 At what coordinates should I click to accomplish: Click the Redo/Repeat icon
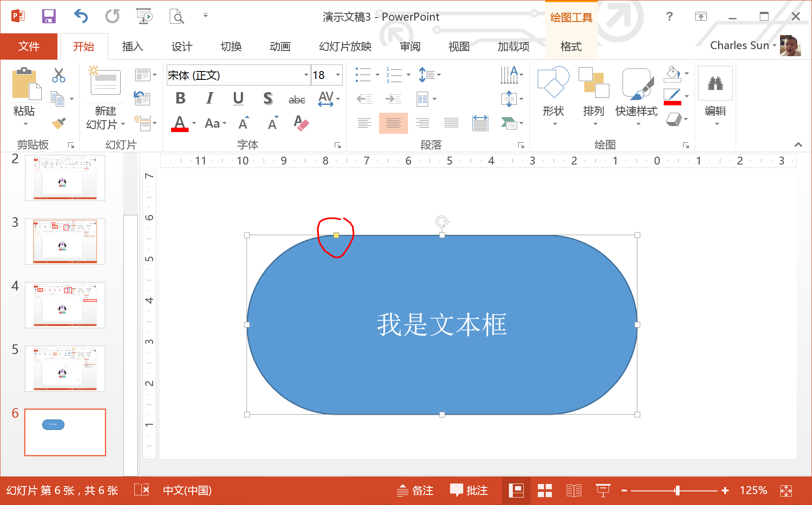[x=112, y=16]
